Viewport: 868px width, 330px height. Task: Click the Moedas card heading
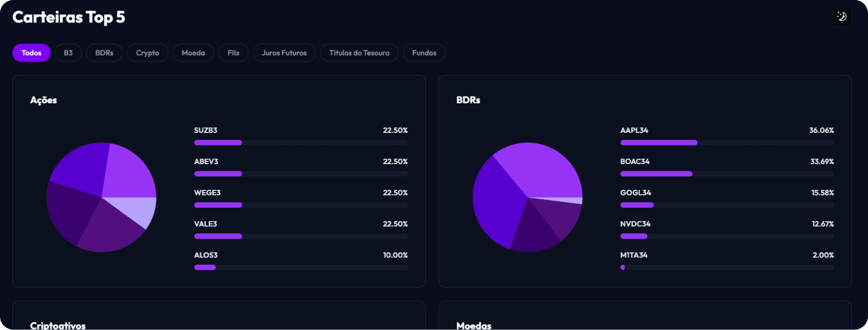tap(474, 326)
